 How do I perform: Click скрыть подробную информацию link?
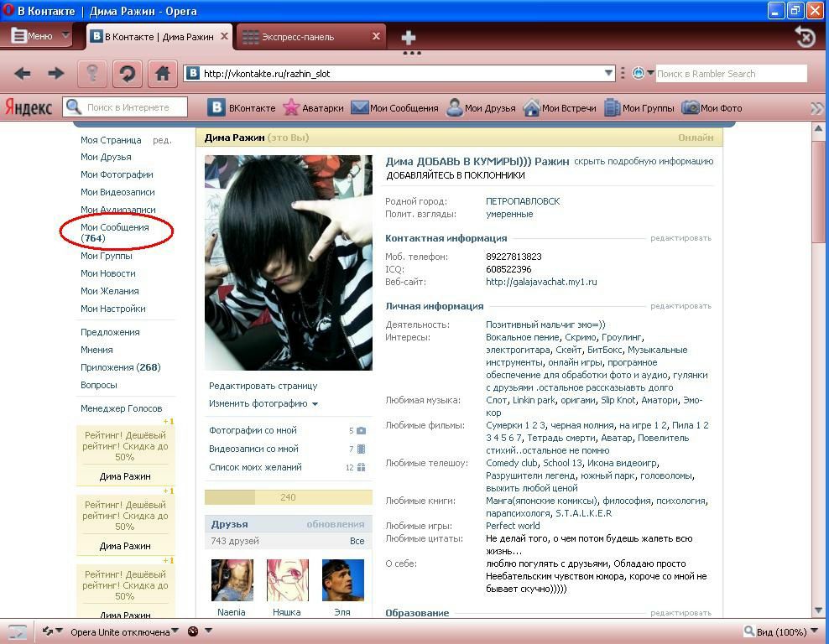tap(644, 161)
